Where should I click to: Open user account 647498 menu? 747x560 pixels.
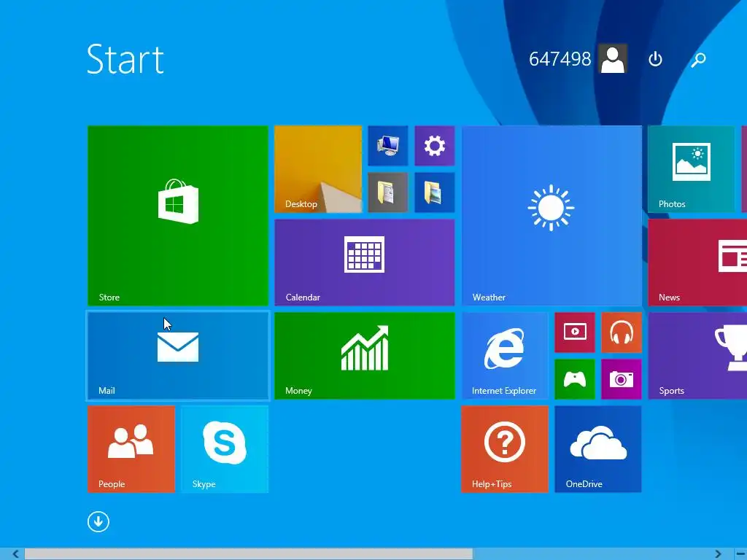coord(578,59)
